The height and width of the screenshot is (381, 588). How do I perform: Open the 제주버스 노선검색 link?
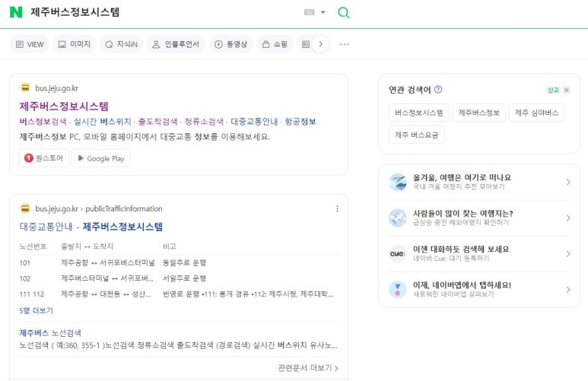[50, 332]
